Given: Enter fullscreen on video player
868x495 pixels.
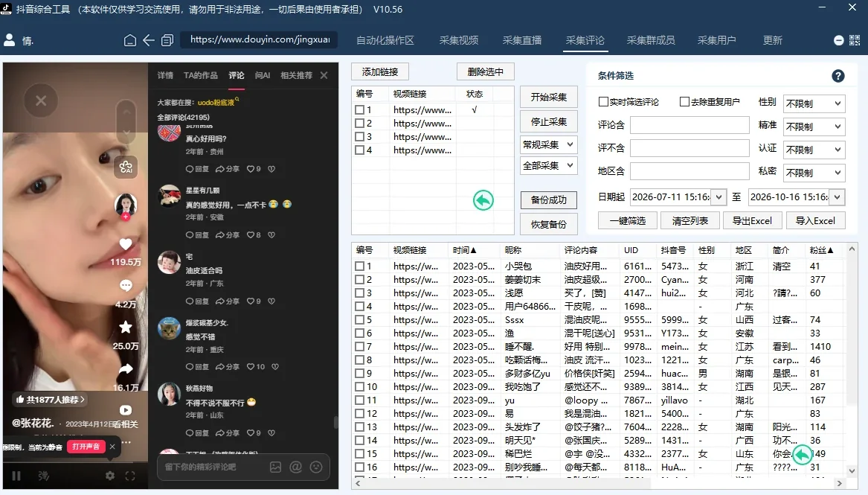Looking at the screenshot, I should point(130,476).
